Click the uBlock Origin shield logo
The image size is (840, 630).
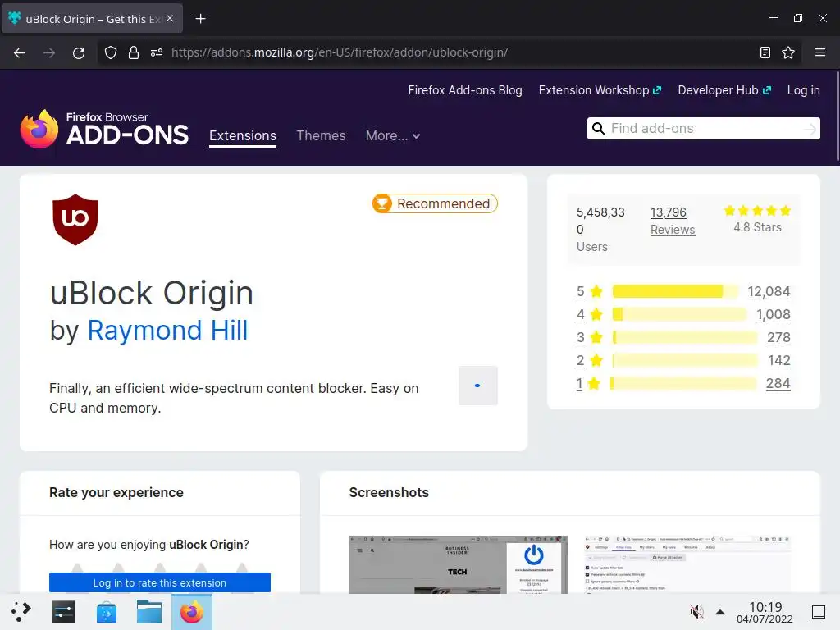point(75,220)
